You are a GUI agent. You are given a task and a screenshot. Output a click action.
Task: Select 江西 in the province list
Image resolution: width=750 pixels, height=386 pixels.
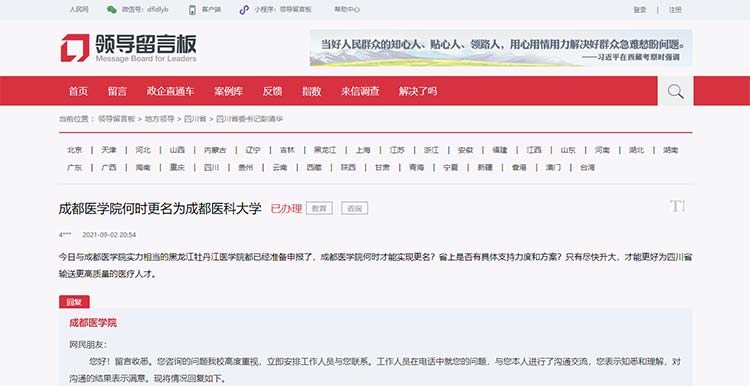[x=534, y=150]
